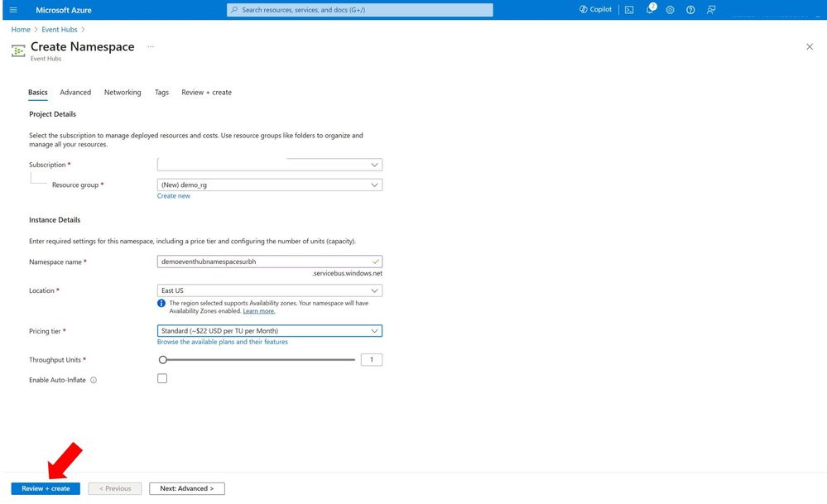This screenshot has width=827, height=504.
Task: Click the Instance Details heading
Action: tap(55, 220)
